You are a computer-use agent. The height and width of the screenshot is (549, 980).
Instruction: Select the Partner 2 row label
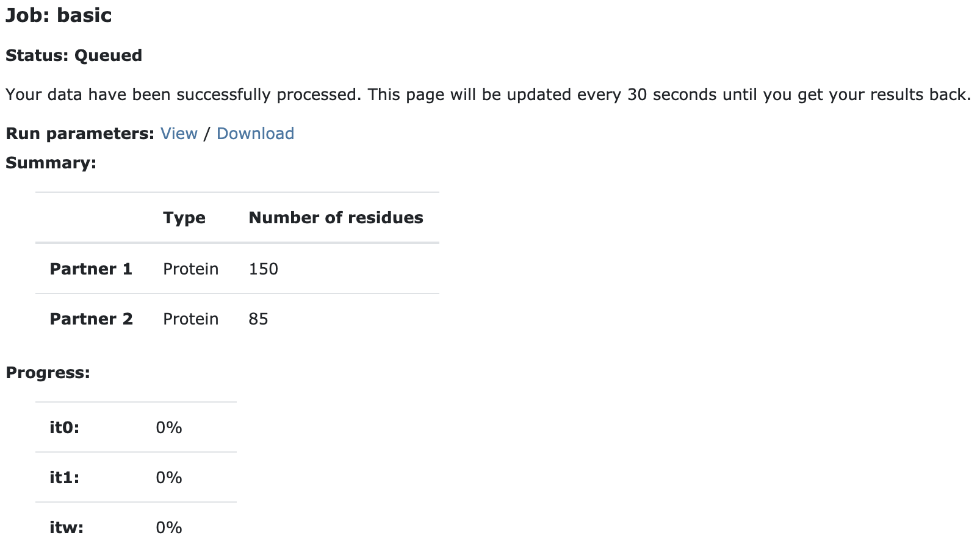click(91, 319)
